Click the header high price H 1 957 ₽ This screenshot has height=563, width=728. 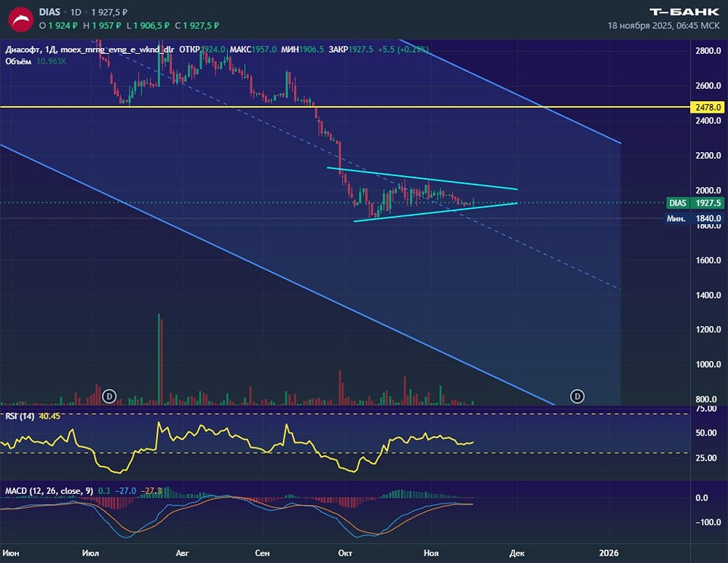point(102,25)
